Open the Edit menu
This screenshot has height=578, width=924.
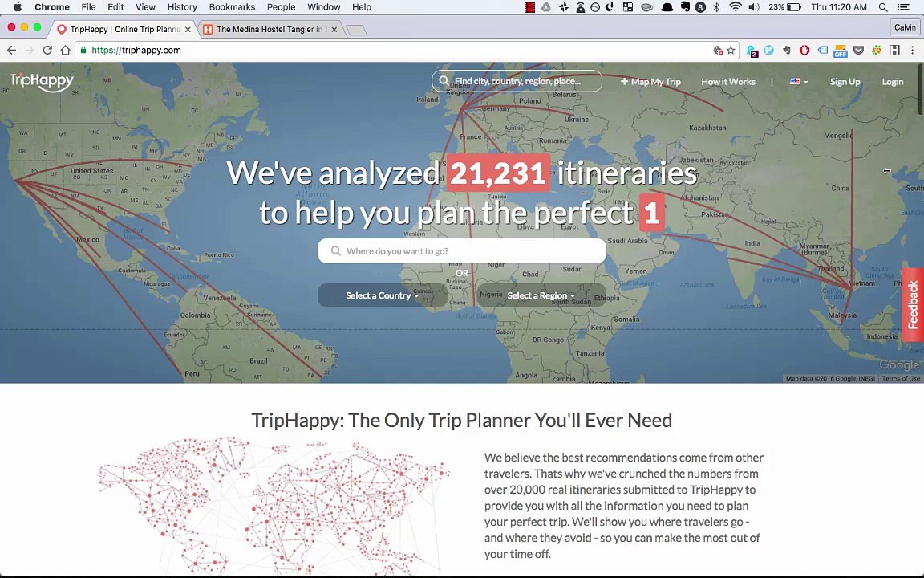[115, 7]
